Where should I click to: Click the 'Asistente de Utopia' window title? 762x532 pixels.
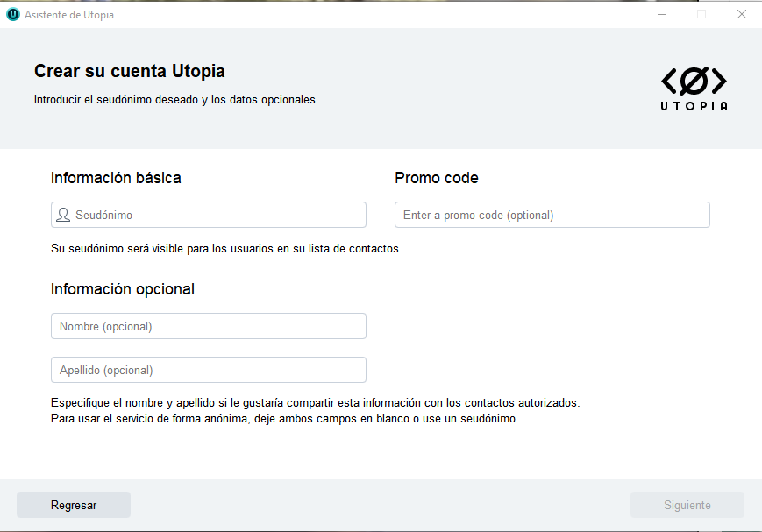click(x=69, y=15)
